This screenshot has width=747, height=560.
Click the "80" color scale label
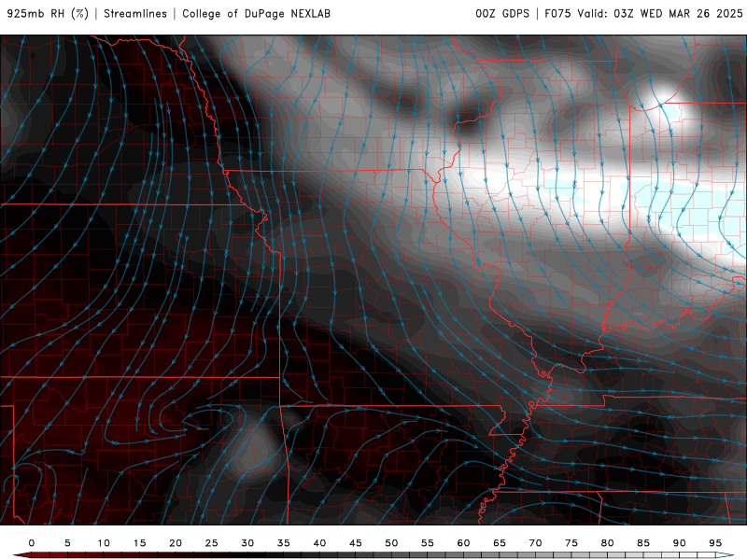point(607,543)
